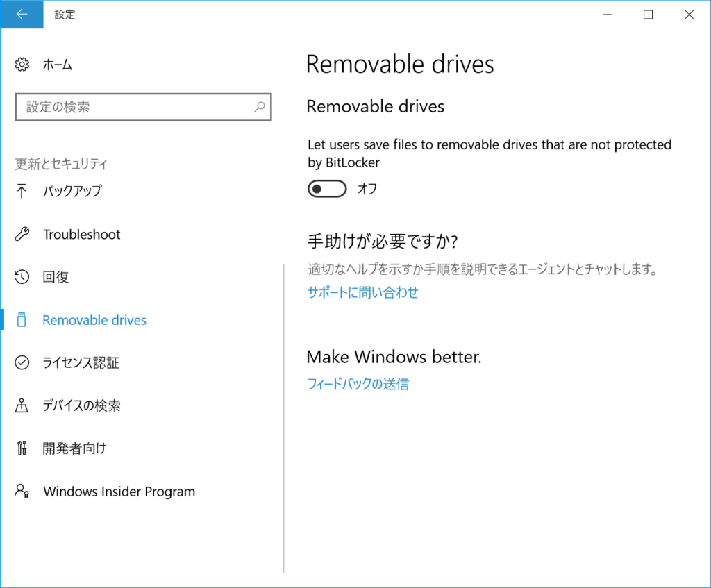
Task: Minimize the settings window
Action: coord(607,15)
